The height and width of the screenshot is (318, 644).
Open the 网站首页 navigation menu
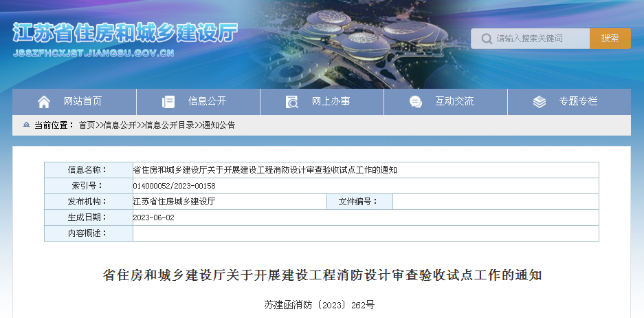coord(74,102)
